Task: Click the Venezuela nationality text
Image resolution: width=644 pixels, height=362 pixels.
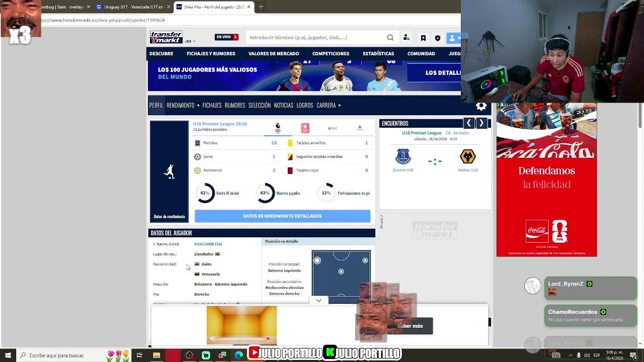Action: (210, 274)
